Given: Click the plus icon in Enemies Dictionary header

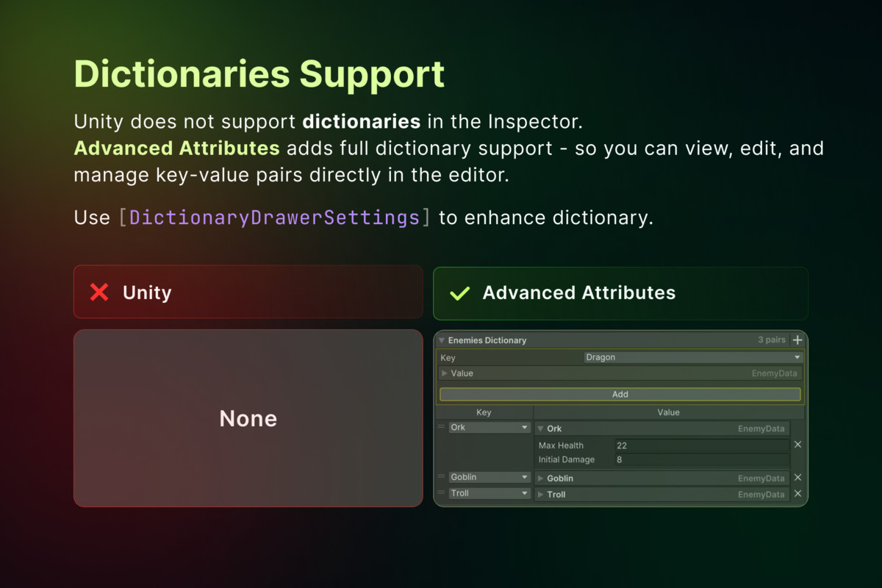Looking at the screenshot, I should click(797, 340).
